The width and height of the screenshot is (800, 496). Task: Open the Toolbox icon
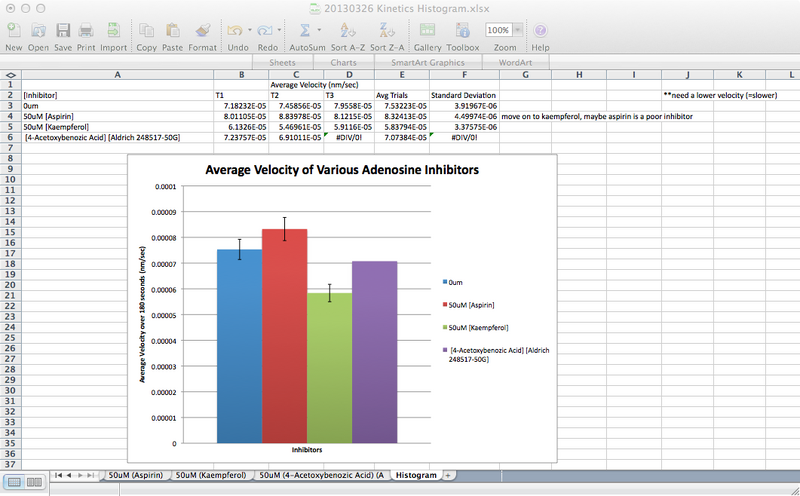(x=462, y=31)
